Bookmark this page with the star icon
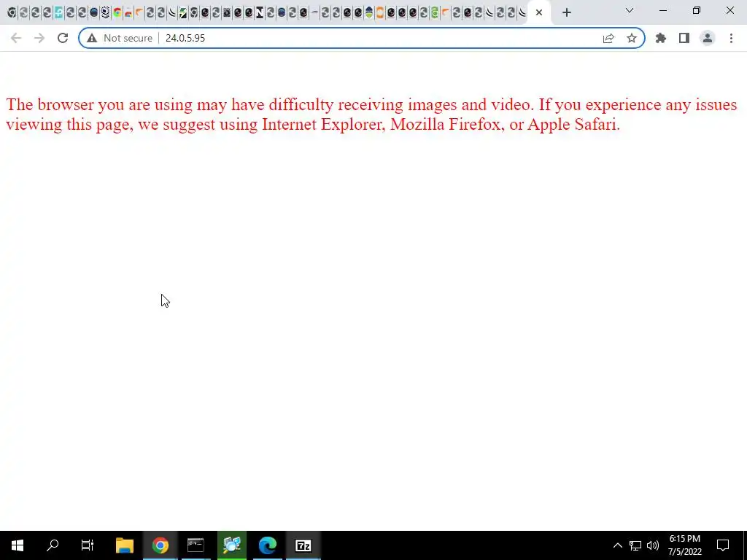747x560 pixels. (x=632, y=38)
